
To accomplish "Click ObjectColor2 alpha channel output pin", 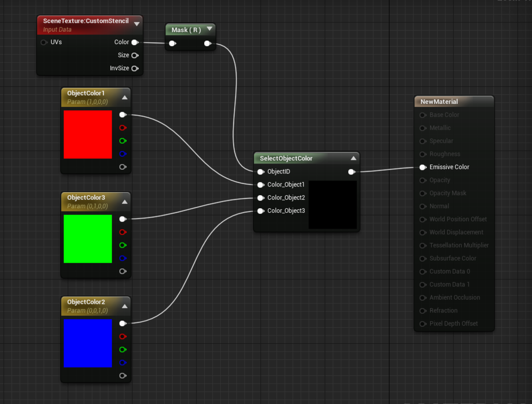I will [123, 376].
